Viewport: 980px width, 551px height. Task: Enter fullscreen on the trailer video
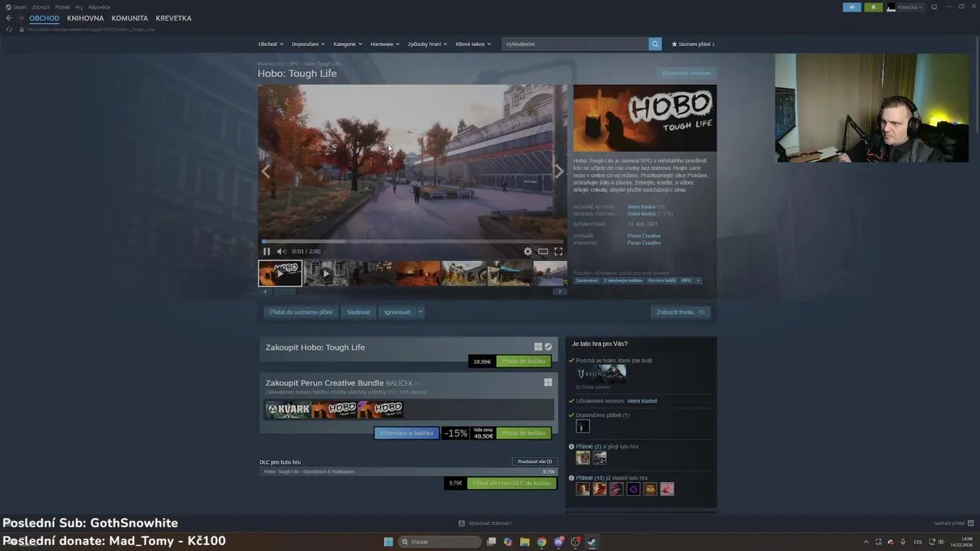pyautogui.click(x=558, y=251)
